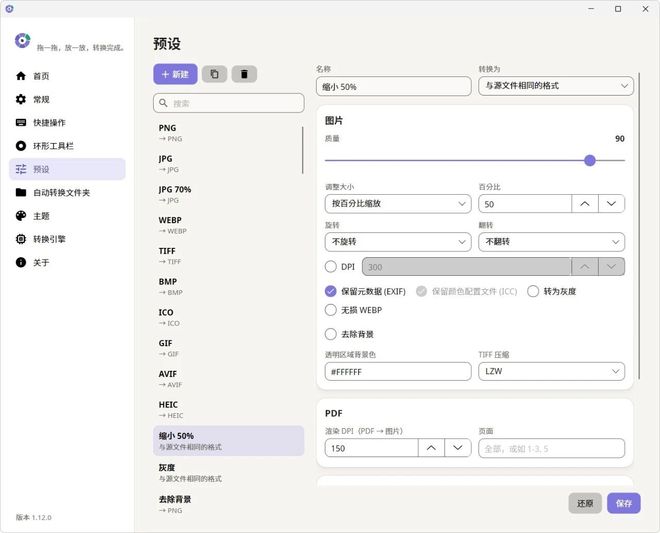
Task: Select the 去除背景 preset
Action: tap(227, 504)
